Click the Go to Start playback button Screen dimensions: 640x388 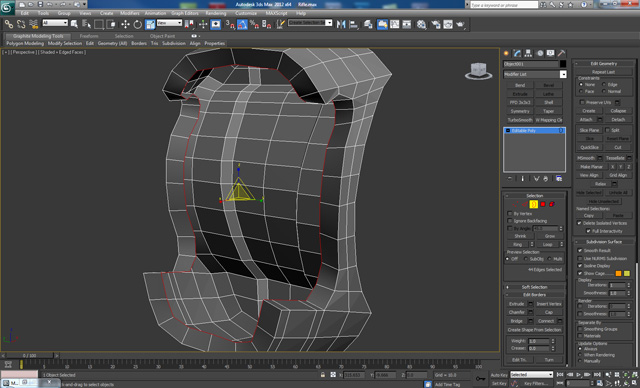[x=560, y=374]
